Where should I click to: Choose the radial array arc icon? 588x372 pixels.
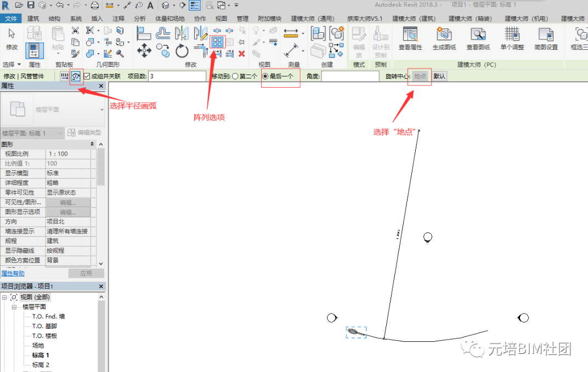tap(76, 76)
